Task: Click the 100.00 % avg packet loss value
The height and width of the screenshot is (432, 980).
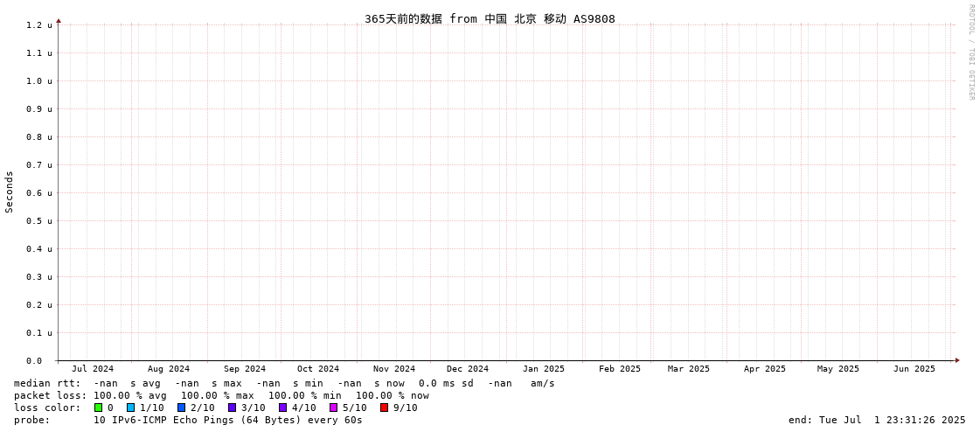Action: [130, 395]
